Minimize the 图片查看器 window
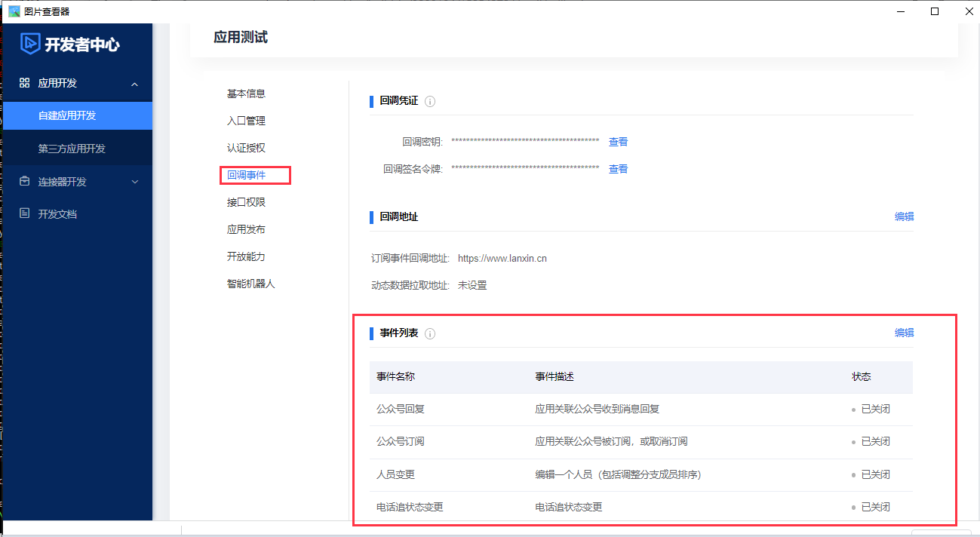This screenshot has height=537, width=980. [900, 11]
